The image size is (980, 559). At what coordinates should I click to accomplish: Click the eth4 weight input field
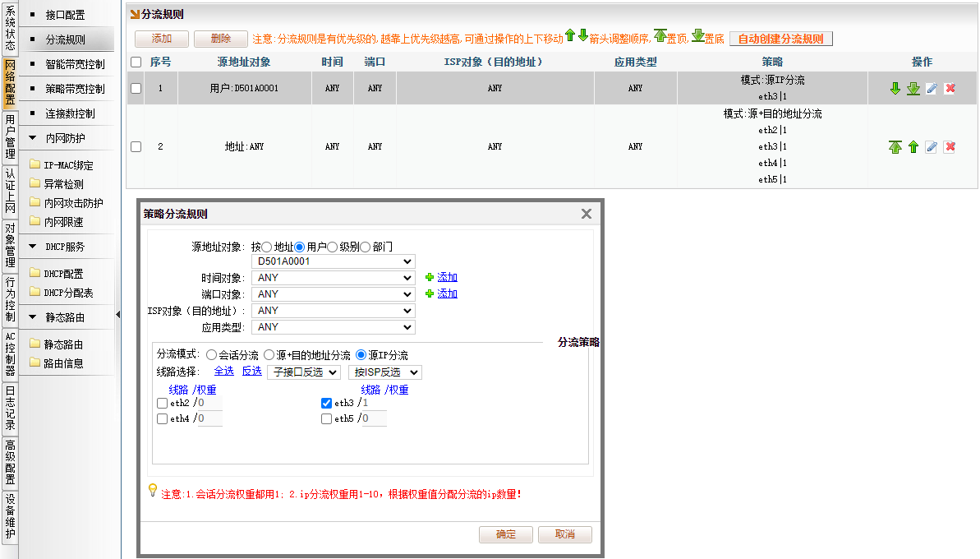click(209, 419)
